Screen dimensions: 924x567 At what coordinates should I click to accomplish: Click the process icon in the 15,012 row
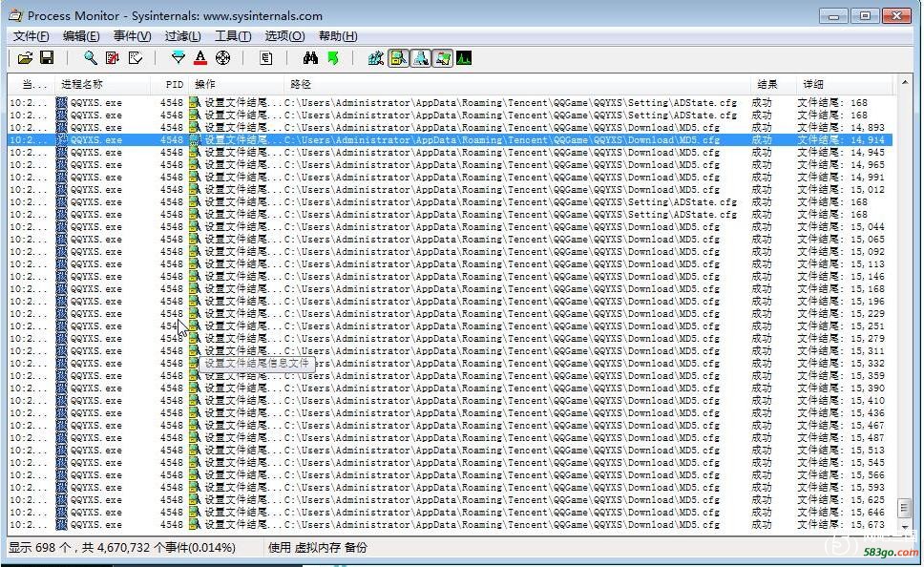(x=62, y=189)
